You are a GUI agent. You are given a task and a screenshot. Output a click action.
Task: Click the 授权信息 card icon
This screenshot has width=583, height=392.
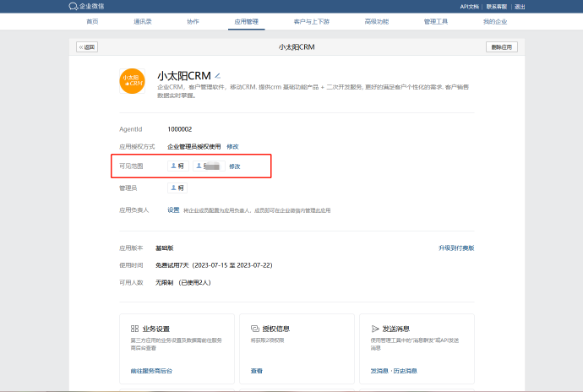pyautogui.click(x=255, y=328)
